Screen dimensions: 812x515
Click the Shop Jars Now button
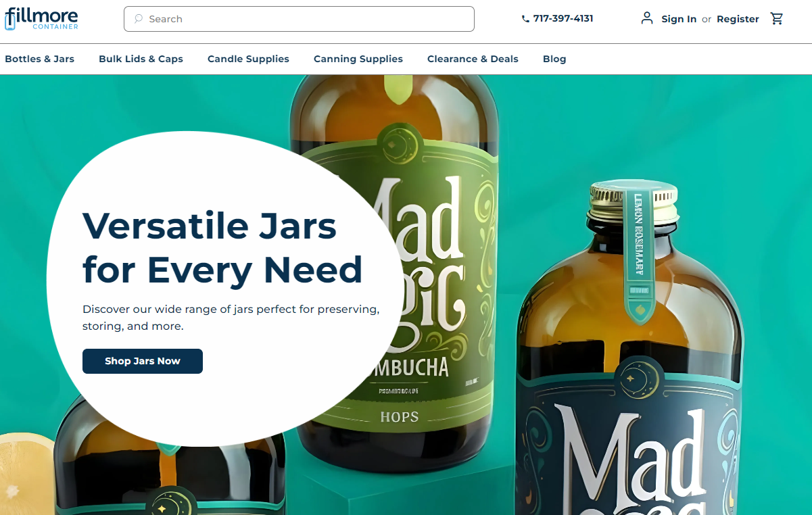[x=143, y=361]
